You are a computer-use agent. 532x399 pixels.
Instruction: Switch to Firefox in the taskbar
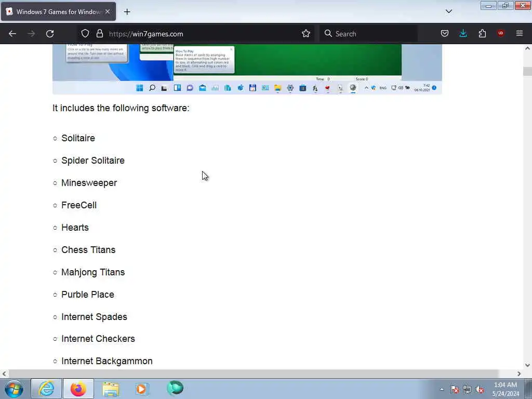click(x=78, y=389)
